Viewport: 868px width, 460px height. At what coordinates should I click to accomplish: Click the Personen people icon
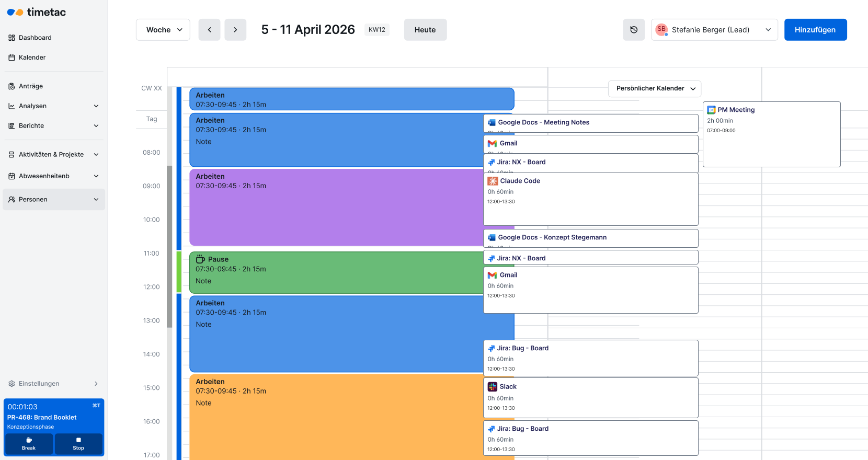coord(12,199)
